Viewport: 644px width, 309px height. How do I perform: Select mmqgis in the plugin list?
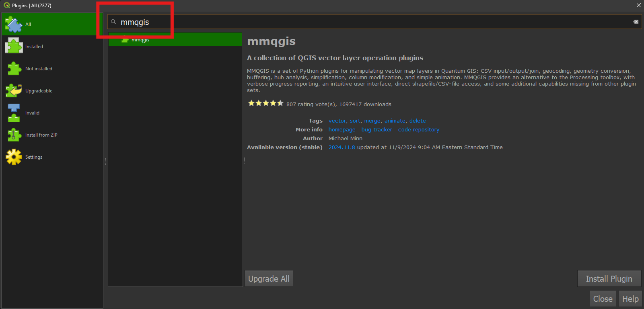[175, 39]
